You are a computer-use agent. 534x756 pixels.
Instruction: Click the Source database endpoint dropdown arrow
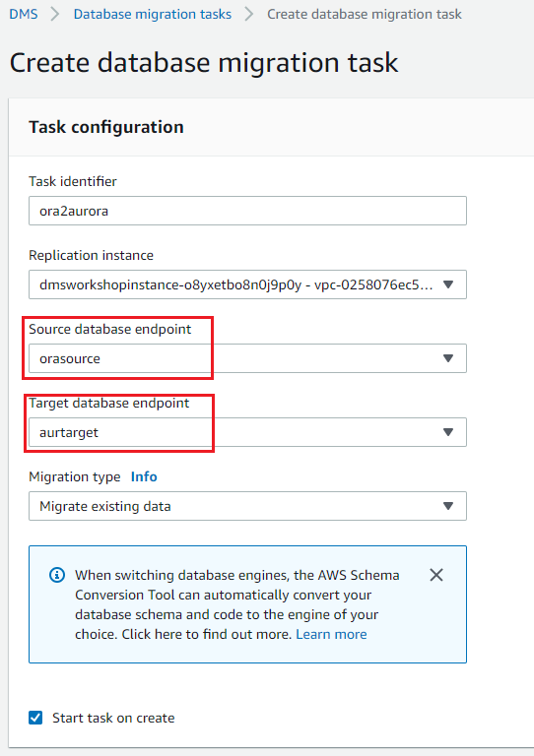coord(448,358)
